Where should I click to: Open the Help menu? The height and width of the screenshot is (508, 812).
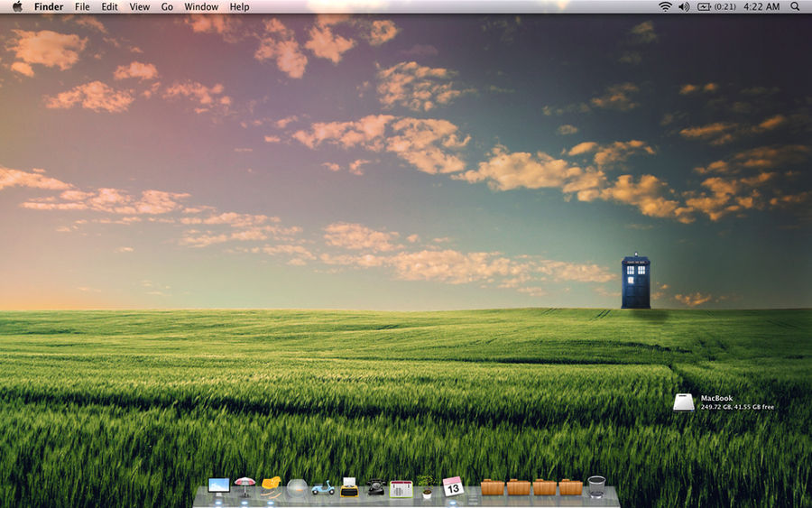239,6
